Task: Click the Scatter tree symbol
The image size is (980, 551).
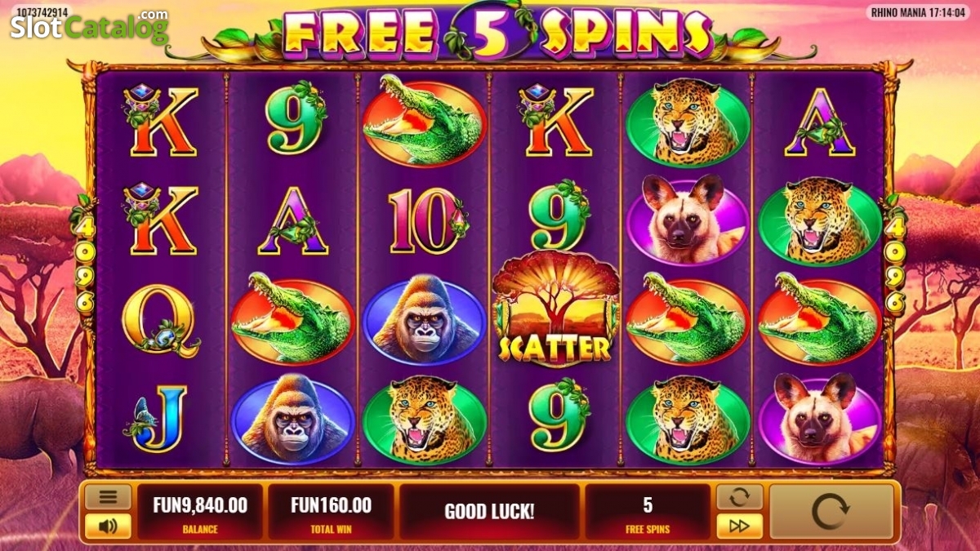Action: coord(556,310)
